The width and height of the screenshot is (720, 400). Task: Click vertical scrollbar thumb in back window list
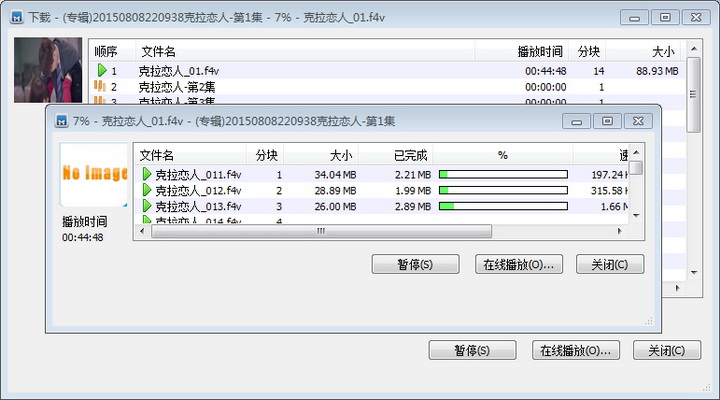pyautogui.click(x=693, y=95)
